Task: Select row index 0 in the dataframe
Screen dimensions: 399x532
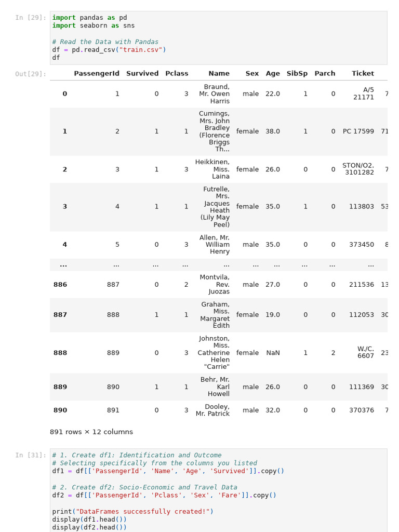Action: 65,94
